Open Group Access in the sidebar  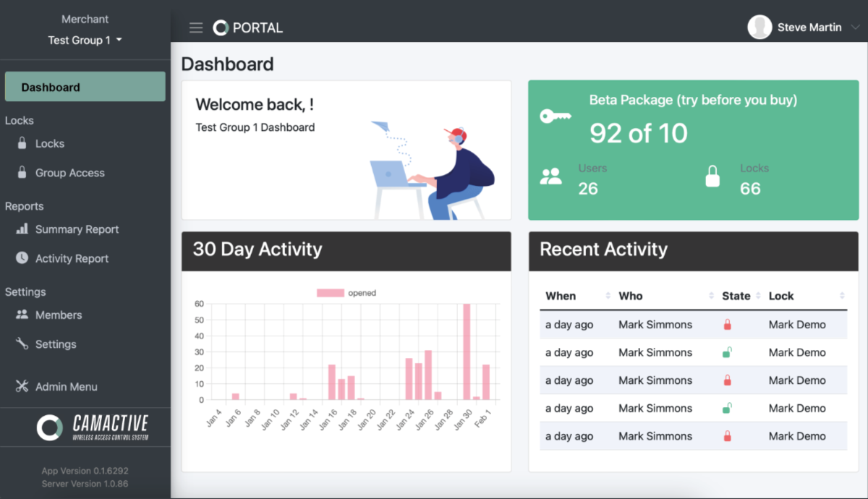point(69,173)
